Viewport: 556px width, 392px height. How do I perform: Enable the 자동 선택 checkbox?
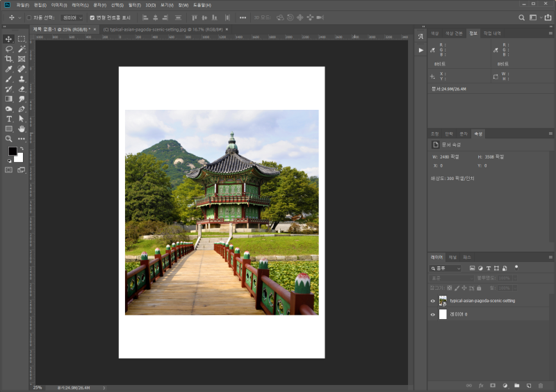(x=29, y=18)
